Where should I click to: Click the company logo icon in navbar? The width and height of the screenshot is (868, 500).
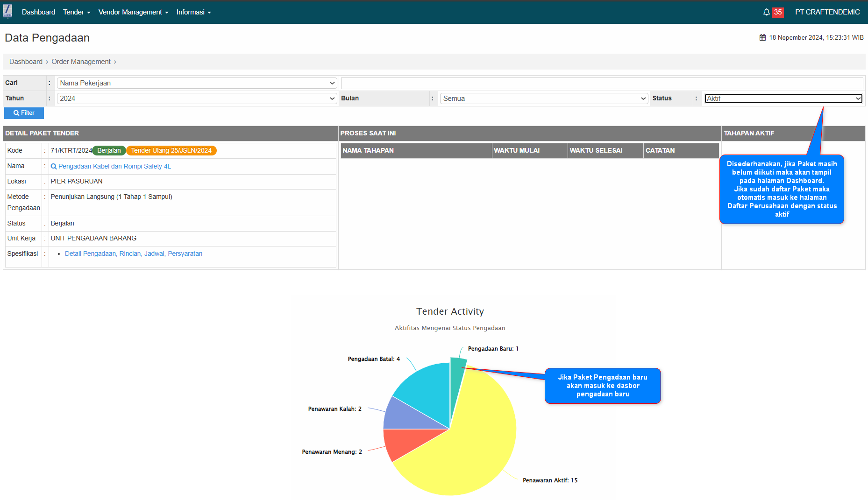click(x=7, y=11)
